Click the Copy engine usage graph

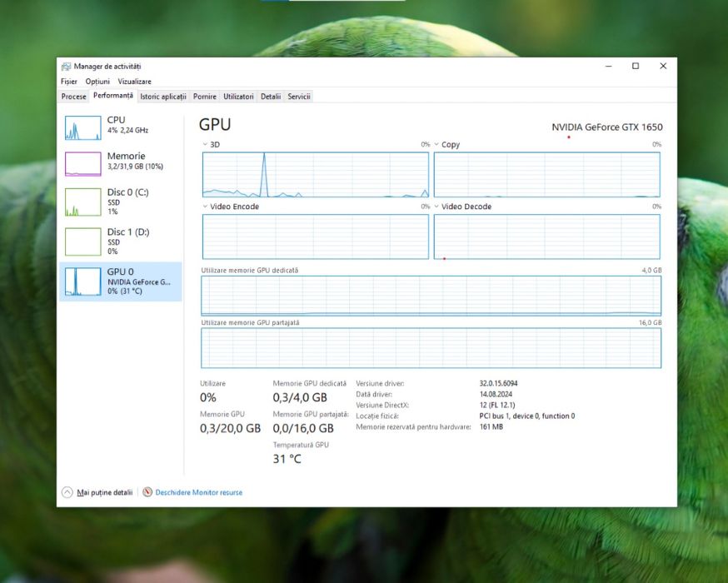point(547,175)
